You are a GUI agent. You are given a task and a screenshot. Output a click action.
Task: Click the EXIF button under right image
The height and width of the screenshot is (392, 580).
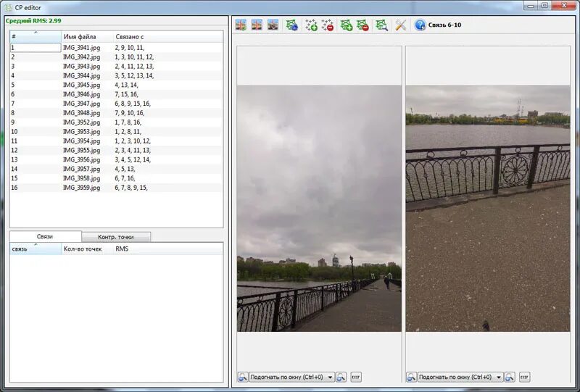pyautogui.click(x=524, y=378)
